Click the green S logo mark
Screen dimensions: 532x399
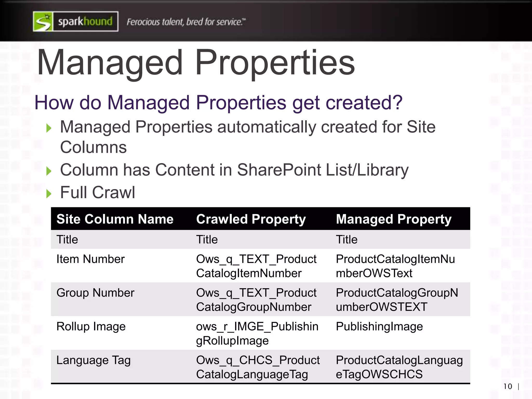coord(43,22)
